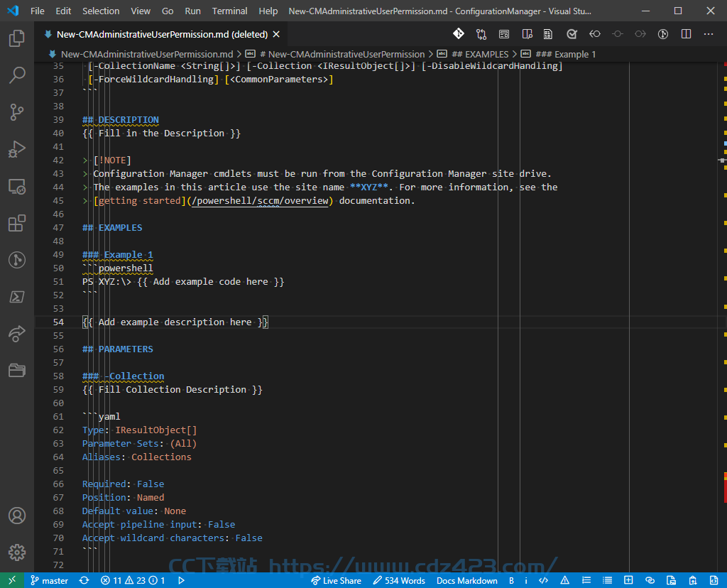The height and width of the screenshot is (588, 727).
Task: Open the Explorer view in activity bar
Action: coord(17,38)
